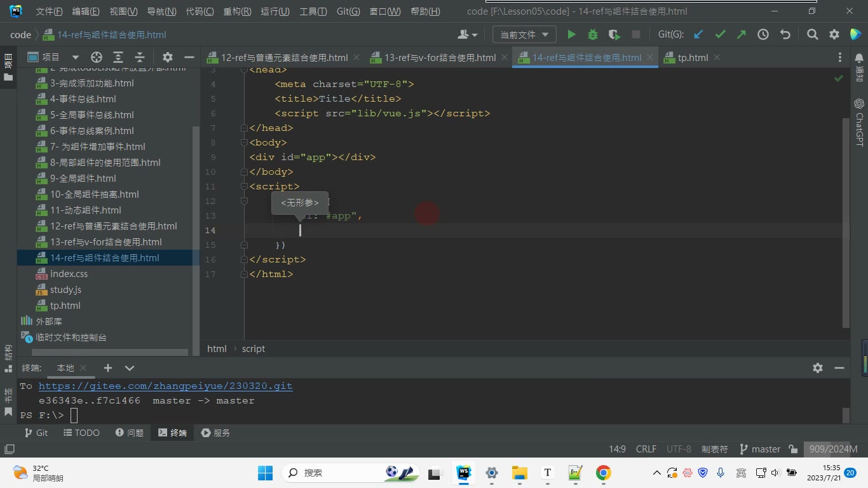Image resolution: width=868 pixels, height=488 pixels.
Task: Expand terminal tab options chevron
Action: 130,368
